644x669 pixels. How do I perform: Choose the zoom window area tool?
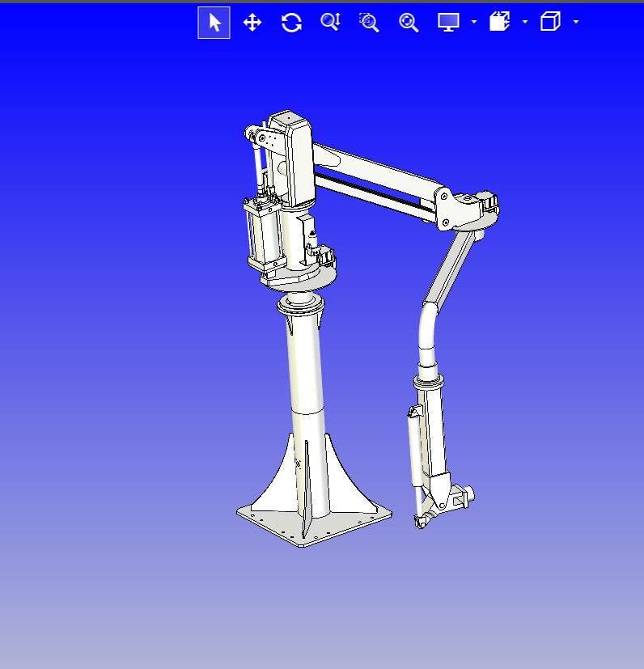click(369, 22)
